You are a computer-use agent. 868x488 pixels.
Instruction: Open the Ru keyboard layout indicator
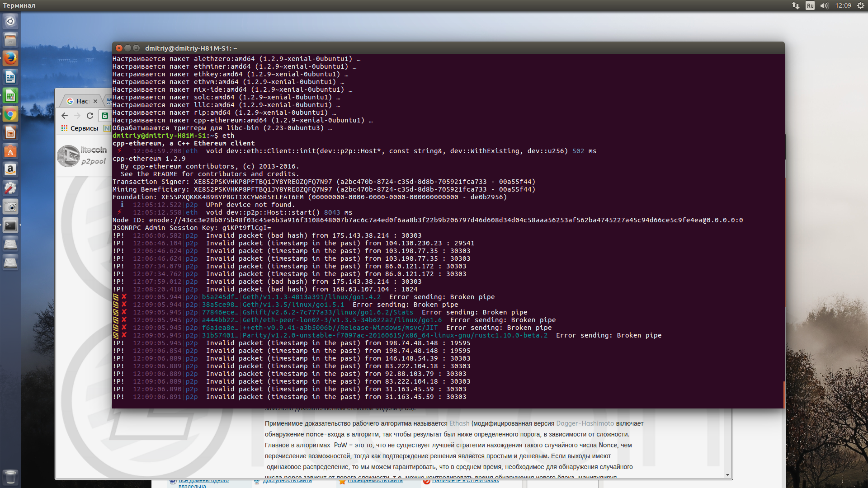point(810,5)
